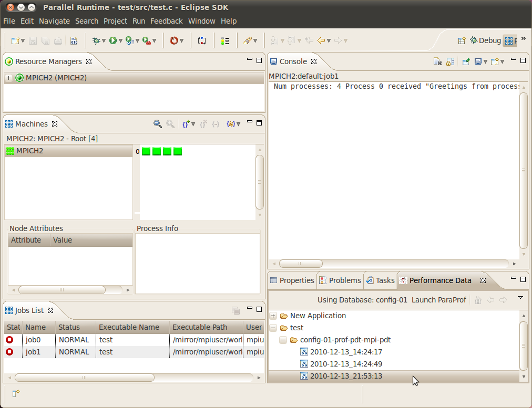
Task: Open the Navigate menu
Action: (x=54, y=21)
